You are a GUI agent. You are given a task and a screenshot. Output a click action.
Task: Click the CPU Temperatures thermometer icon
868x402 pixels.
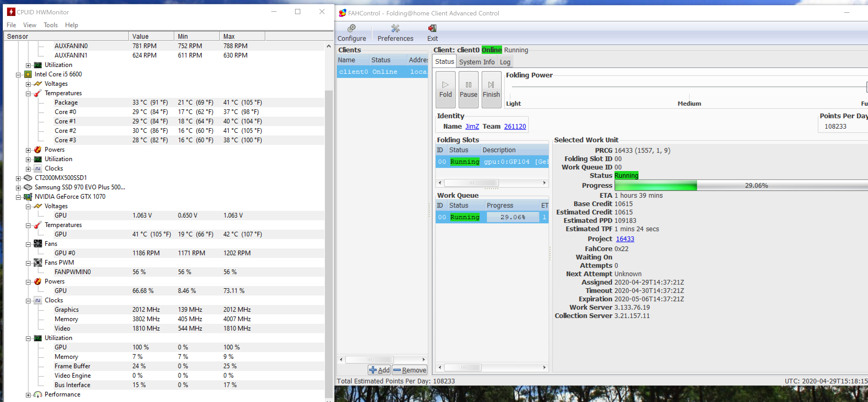pyautogui.click(x=38, y=93)
